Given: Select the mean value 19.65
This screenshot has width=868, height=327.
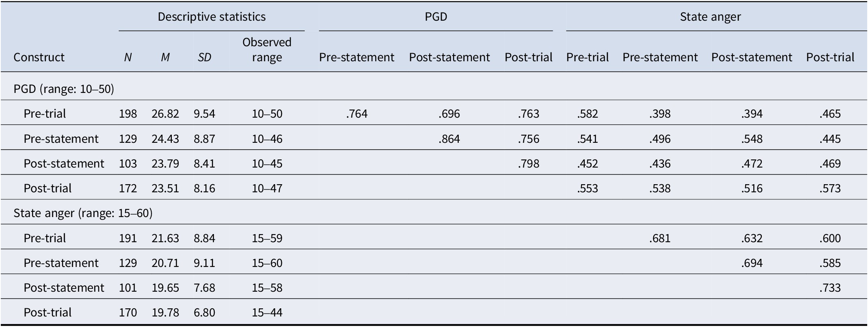Looking at the screenshot, I should (165, 288).
